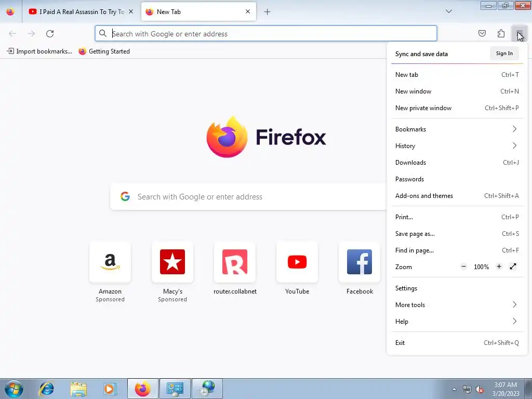Zoom out with the minus button
The height and width of the screenshot is (399, 532).
click(x=464, y=267)
